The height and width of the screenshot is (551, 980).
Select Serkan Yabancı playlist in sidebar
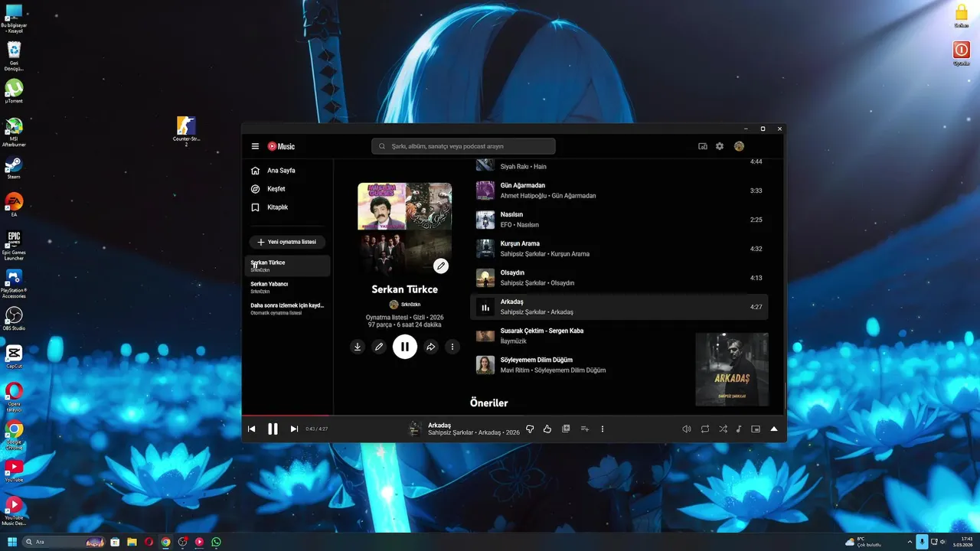pyautogui.click(x=288, y=287)
